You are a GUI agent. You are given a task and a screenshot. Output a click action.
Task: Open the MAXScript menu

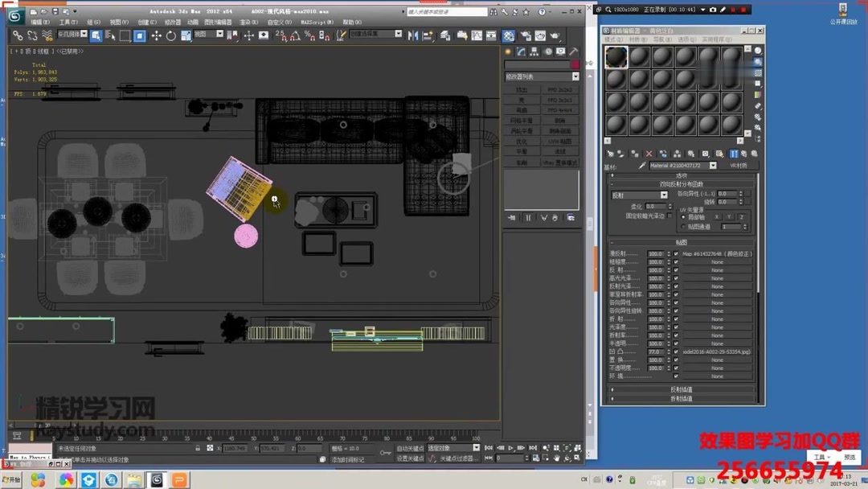[x=317, y=23]
